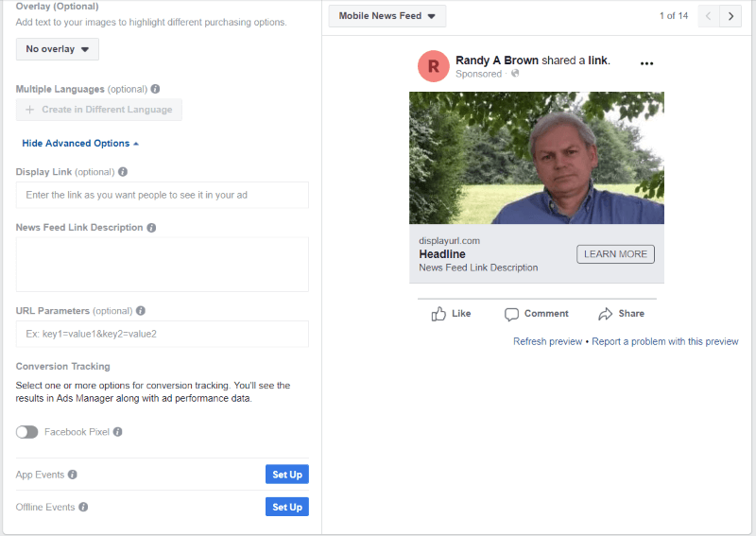This screenshot has width=756, height=536.
Task: Go to previous preview with left arrow
Action: [x=708, y=16]
